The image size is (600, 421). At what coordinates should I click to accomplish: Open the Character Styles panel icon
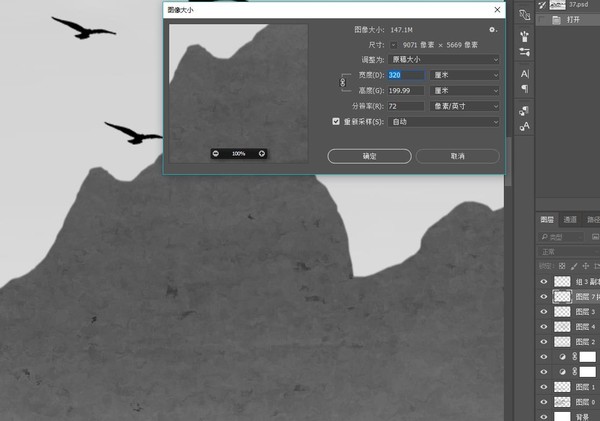(x=524, y=126)
